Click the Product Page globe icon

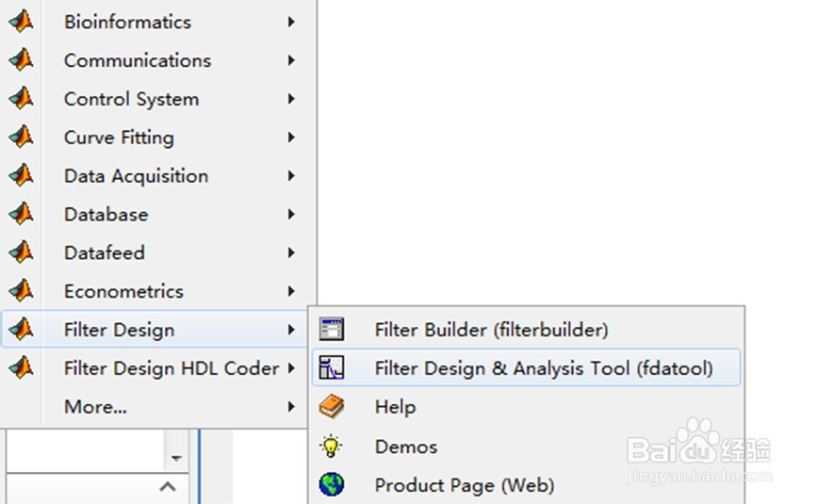coord(332,485)
